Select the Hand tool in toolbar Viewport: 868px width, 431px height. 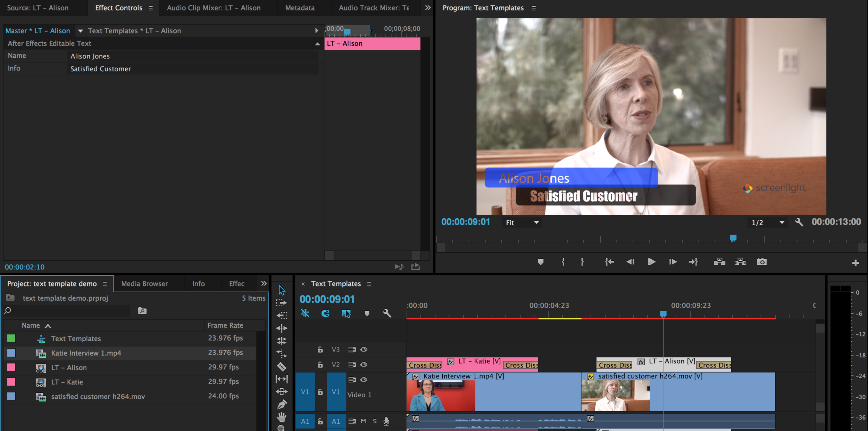click(x=282, y=417)
